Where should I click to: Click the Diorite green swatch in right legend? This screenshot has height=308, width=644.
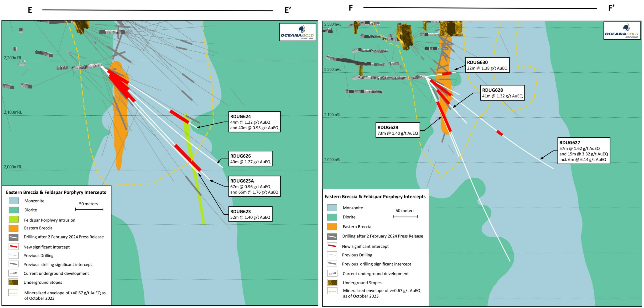[x=332, y=217]
